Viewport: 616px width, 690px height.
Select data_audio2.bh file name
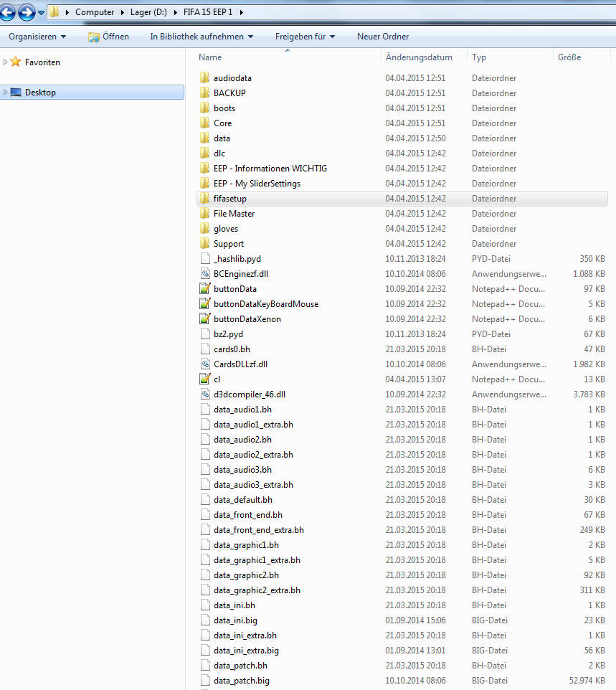pyautogui.click(x=242, y=440)
